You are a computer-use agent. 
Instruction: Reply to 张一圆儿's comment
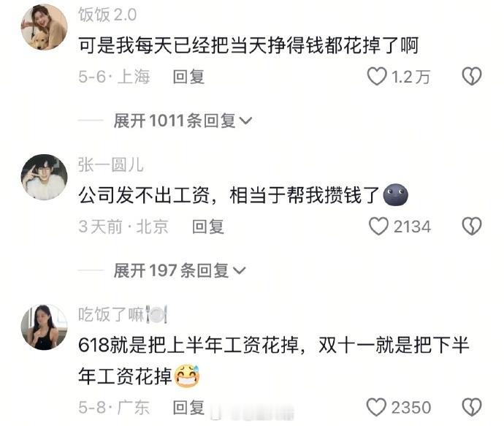click(208, 227)
